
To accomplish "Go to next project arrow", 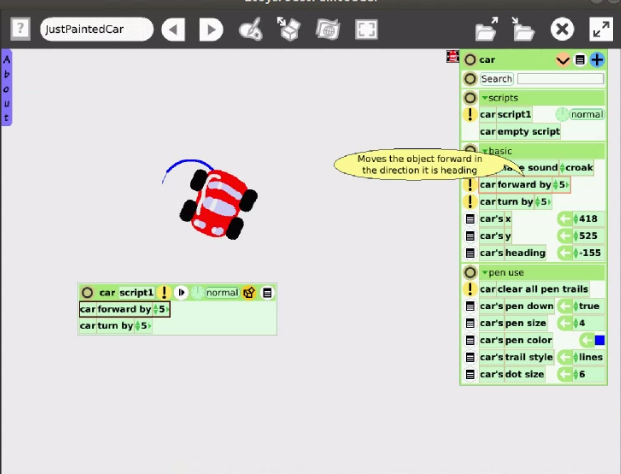I will click(211, 29).
